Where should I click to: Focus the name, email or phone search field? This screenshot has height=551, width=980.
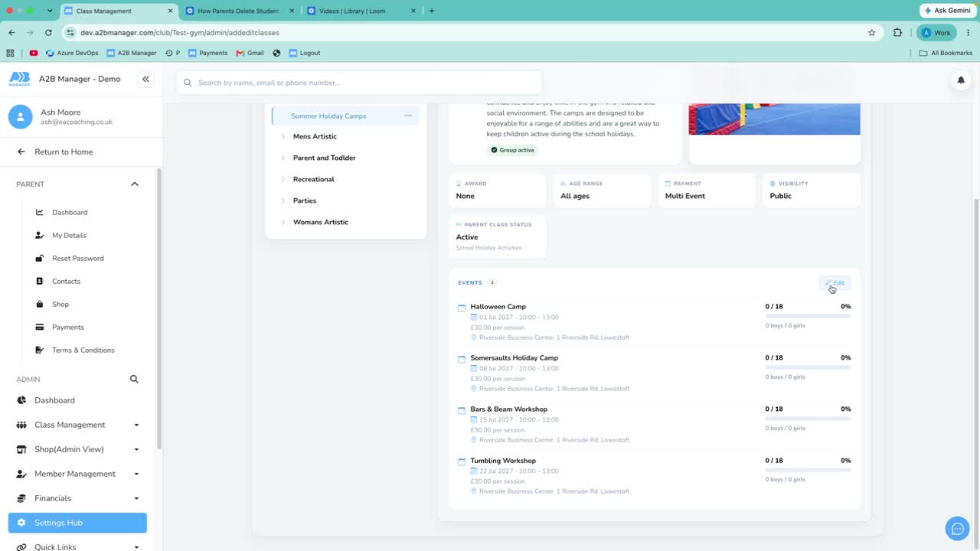[x=359, y=83]
